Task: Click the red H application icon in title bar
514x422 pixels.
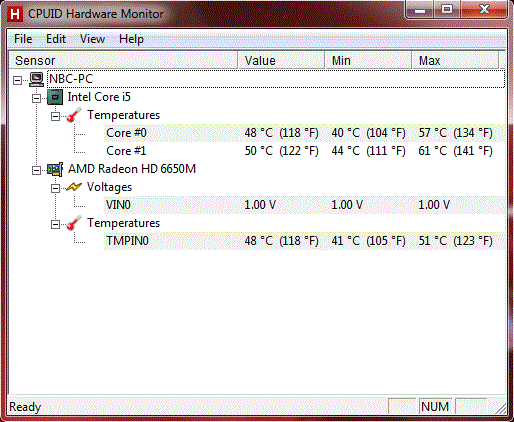Action: click(x=15, y=15)
